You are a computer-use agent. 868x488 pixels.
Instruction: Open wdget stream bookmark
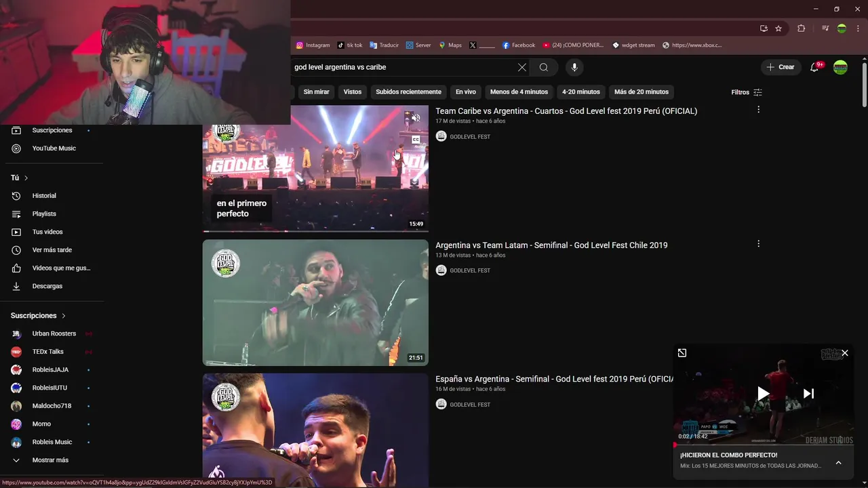point(633,45)
